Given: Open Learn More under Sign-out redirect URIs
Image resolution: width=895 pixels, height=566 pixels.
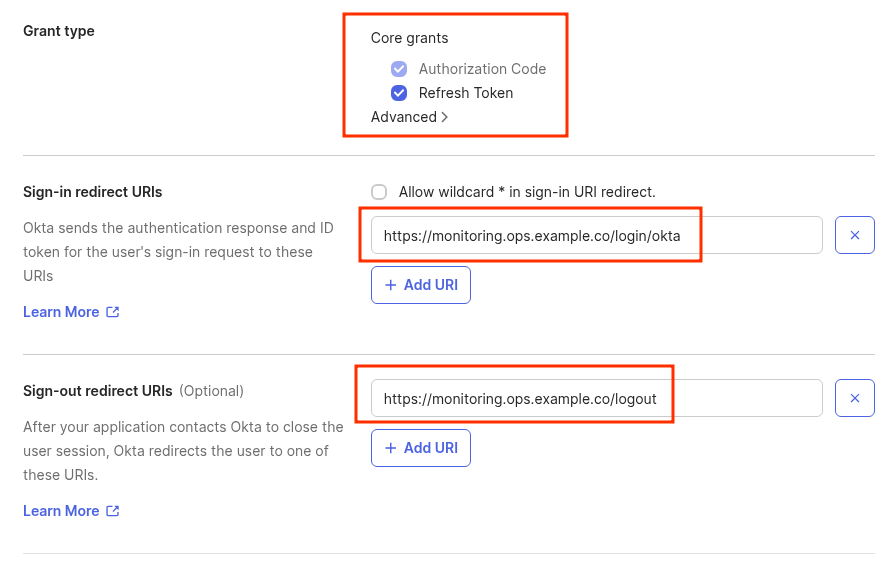Looking at the screenshot, I should click(x=61, y=511).
